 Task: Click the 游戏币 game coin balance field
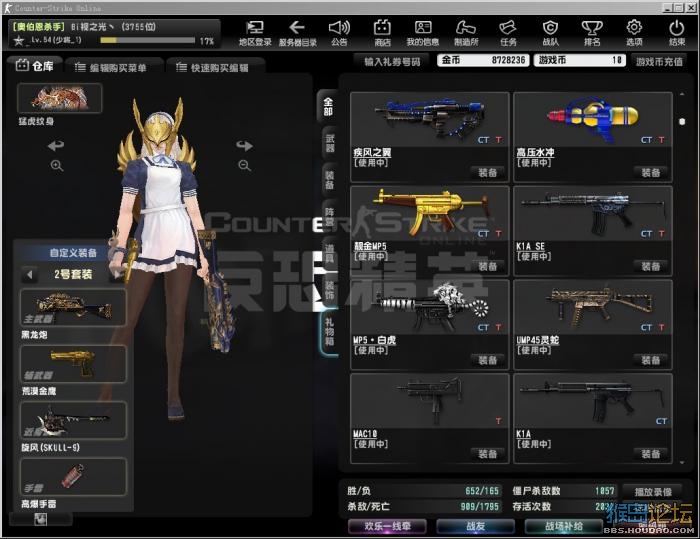tap(579, 60)
